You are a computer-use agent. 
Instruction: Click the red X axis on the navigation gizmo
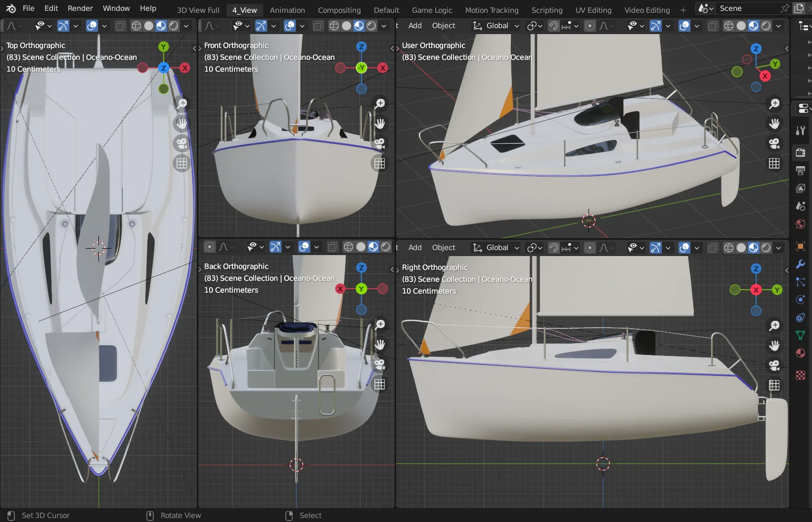[x=765, y=76]
